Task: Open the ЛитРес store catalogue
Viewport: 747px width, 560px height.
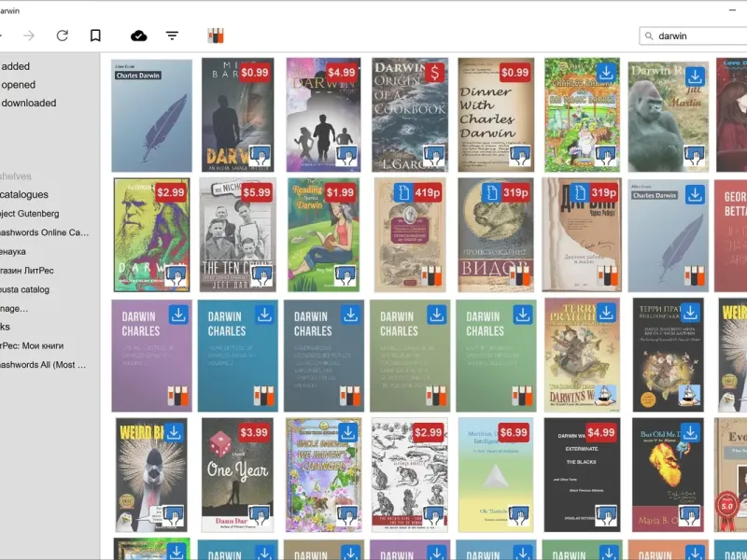Action: click(x=27, y=271)
